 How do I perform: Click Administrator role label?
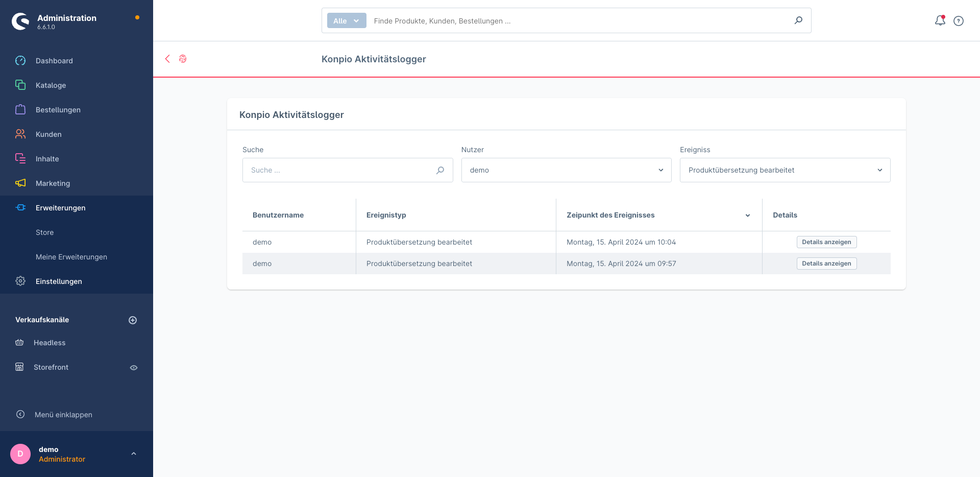pos(62,459)
